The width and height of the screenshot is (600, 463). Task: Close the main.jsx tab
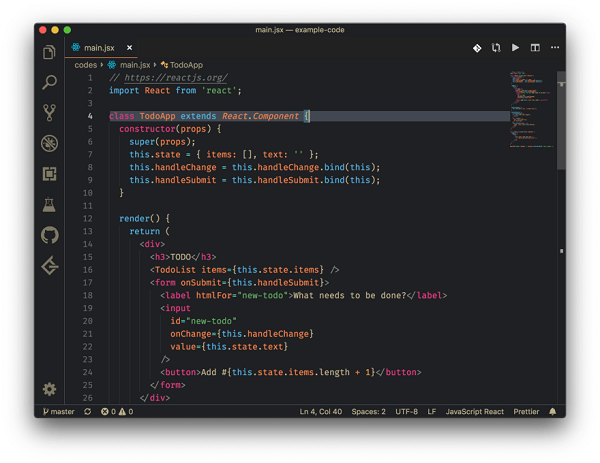click(129, 48)
